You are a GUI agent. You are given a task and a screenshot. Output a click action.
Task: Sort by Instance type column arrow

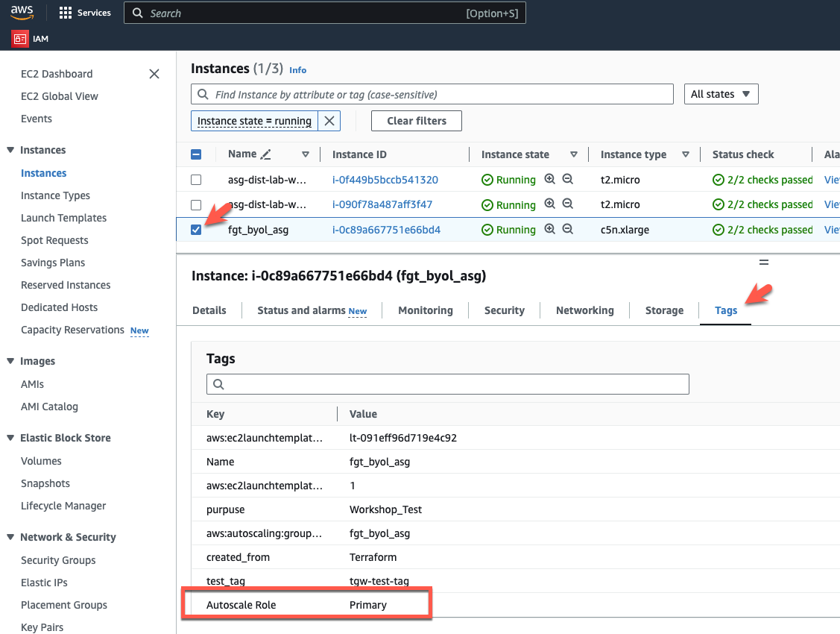685,154
